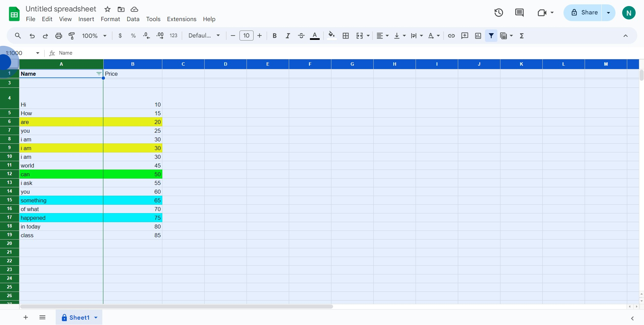
Task: Click the font size input field
Action: (246, 36)
